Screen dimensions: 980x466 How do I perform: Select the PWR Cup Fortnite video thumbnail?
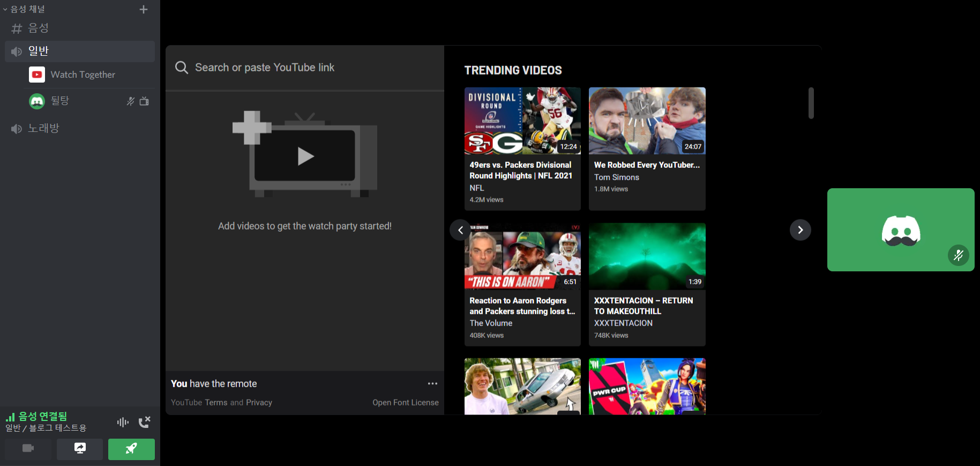pyautogui.click(x=647, y=386)
